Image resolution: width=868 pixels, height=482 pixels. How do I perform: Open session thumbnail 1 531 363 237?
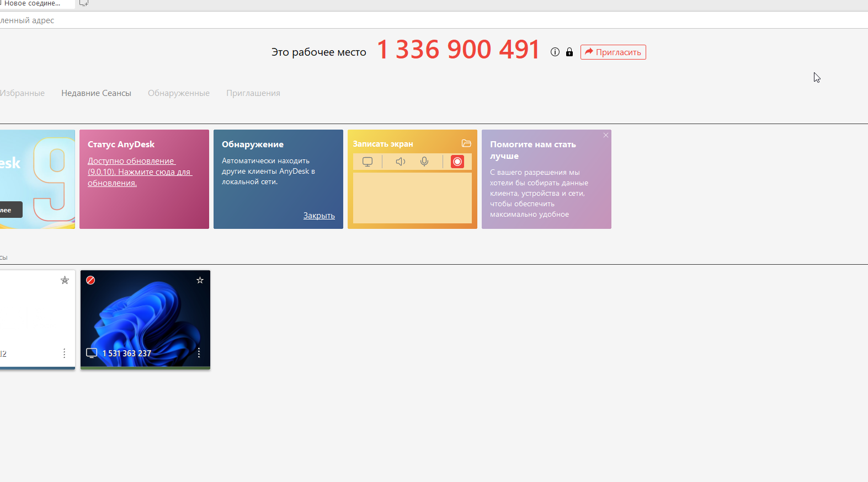pos(145,319)
